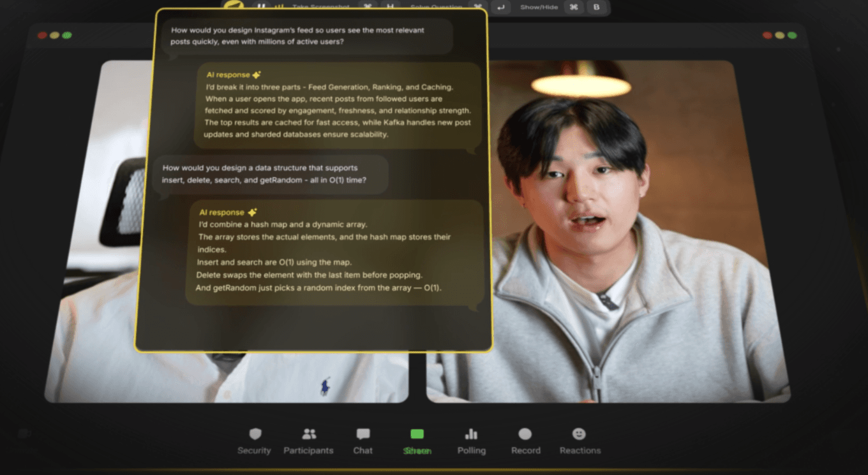868x475 pixels.
Task: Click the second "AI response" heading
Action: pos(221,212)
